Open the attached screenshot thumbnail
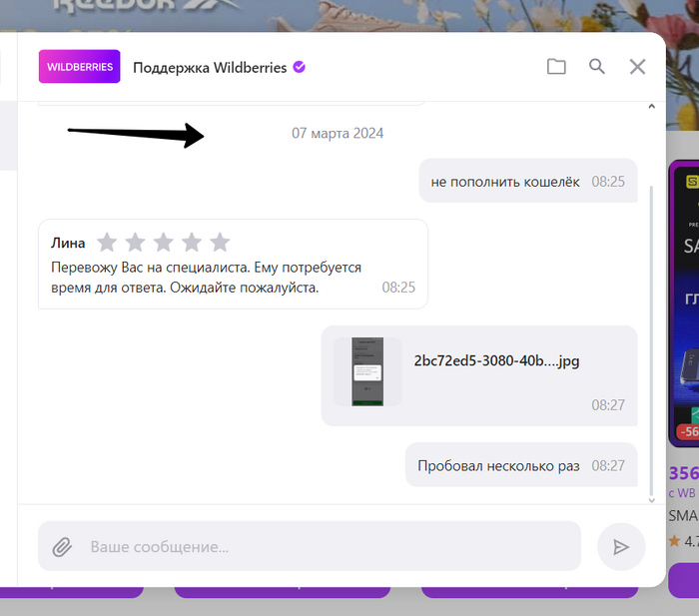Viewport: 699px width, 616px height. (x=367, y=371)
